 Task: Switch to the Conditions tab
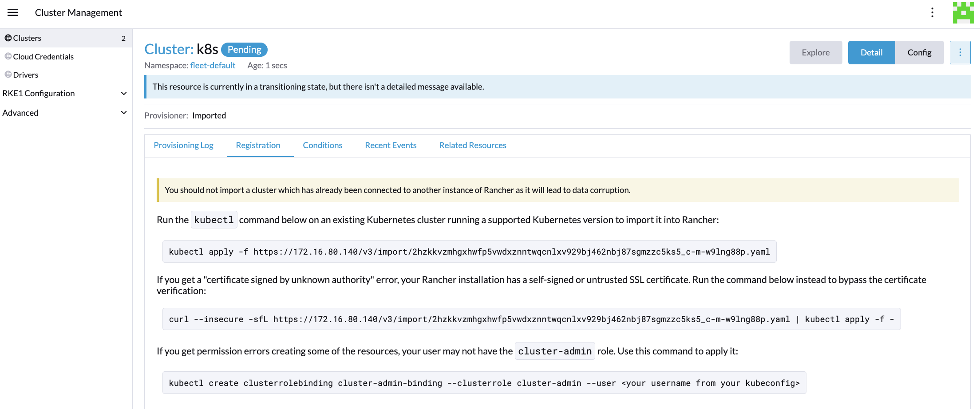tap(323, 145)
